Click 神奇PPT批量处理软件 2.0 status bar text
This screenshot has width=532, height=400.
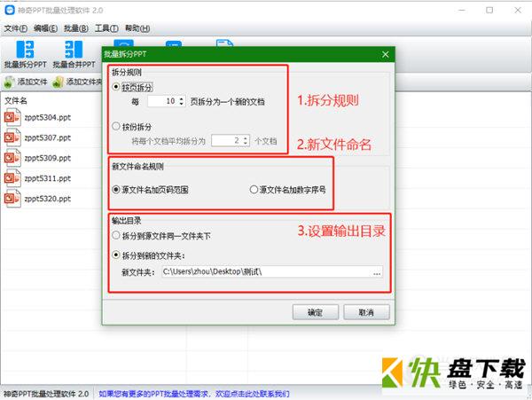coord(46,394)
